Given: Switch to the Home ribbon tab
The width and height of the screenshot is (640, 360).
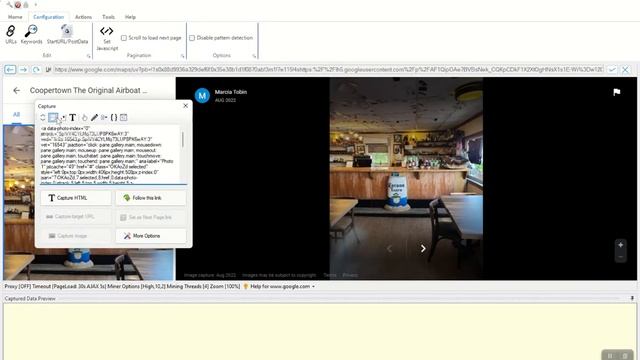Looking at the screenshot, I should (15, 17).
